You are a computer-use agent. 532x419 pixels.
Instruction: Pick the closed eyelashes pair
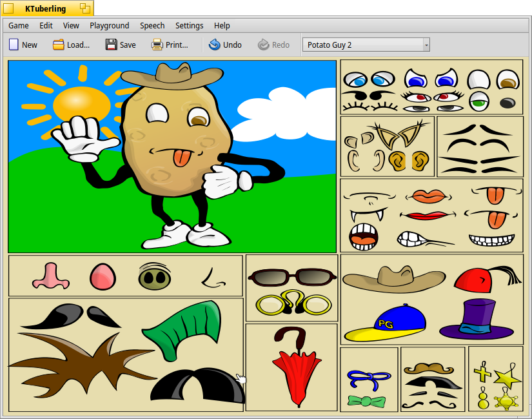click(x=370, y=107)
